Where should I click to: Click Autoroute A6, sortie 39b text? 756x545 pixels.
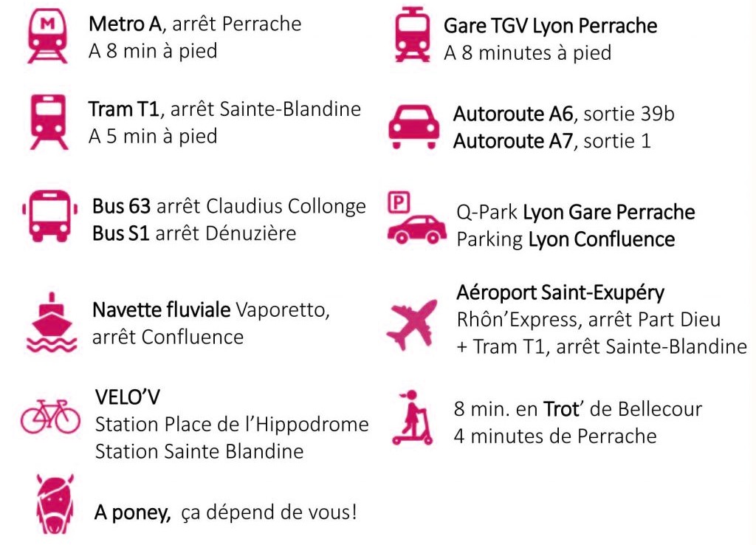click(563, 114)
